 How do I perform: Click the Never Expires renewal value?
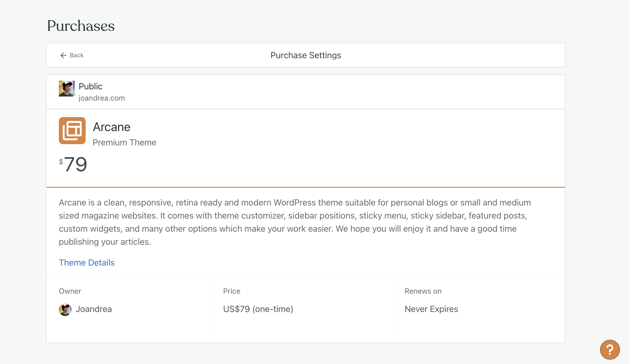[431, 309]
